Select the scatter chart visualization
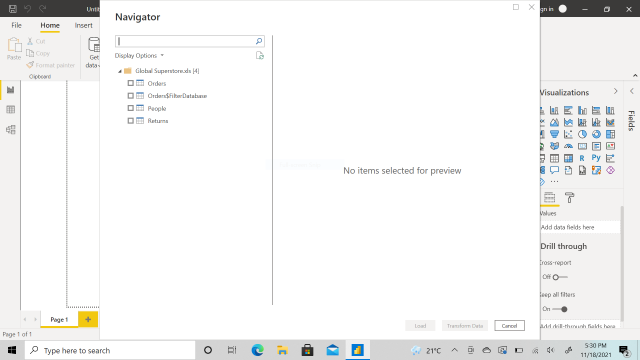 tap(568, 134)
